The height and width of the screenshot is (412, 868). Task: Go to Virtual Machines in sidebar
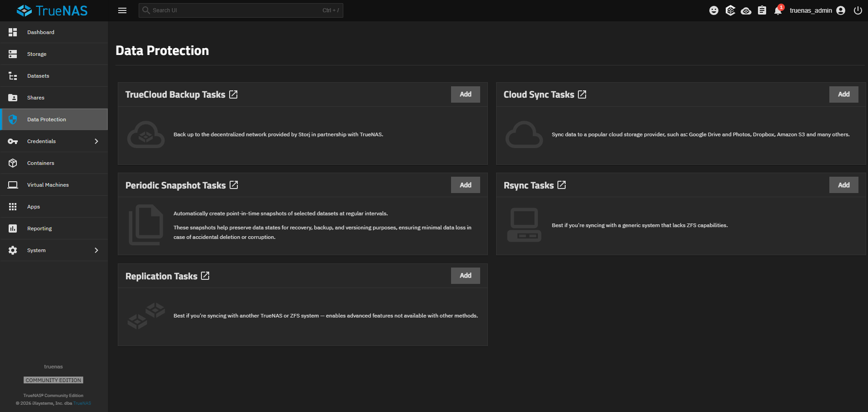click(54, 185)
